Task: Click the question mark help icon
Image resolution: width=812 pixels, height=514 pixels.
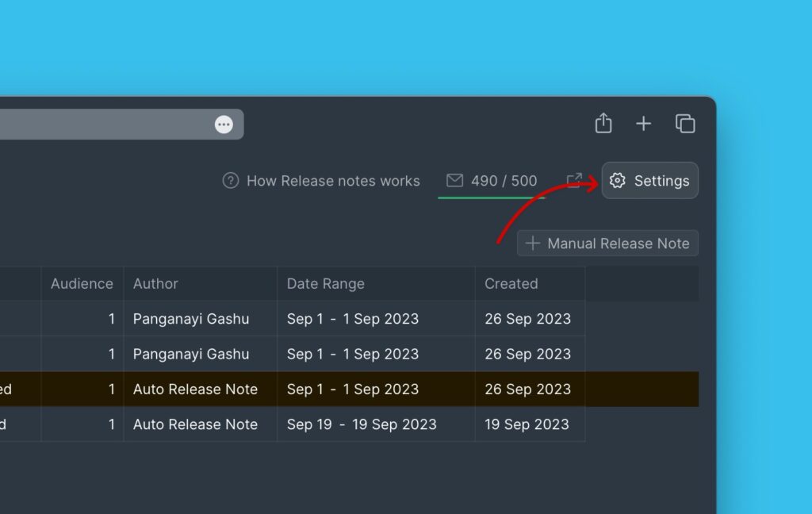Action: 229,181
